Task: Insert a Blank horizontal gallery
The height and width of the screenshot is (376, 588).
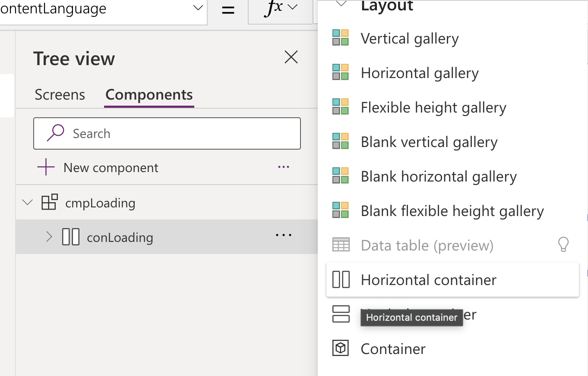Action: pos(438,176)
